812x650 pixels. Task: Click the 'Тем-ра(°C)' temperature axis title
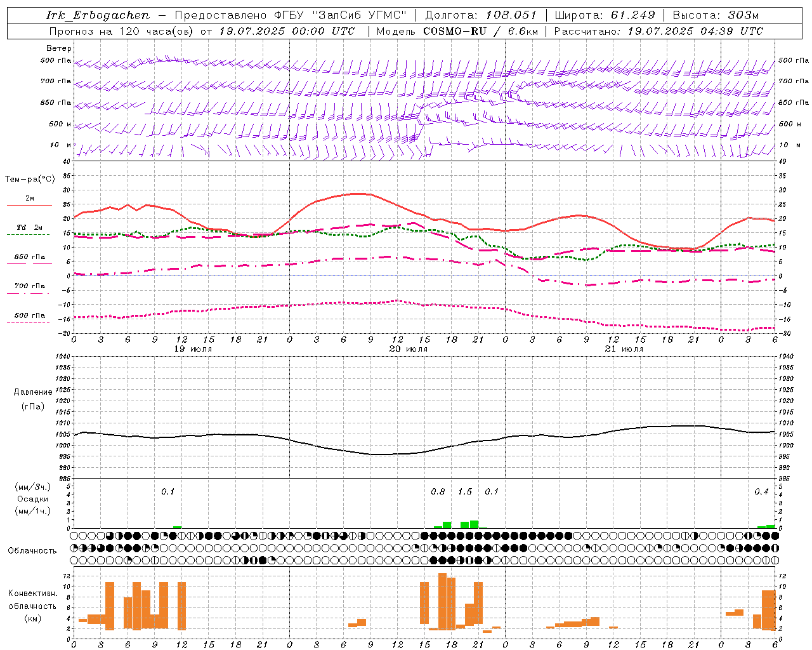tap(30, 180)
